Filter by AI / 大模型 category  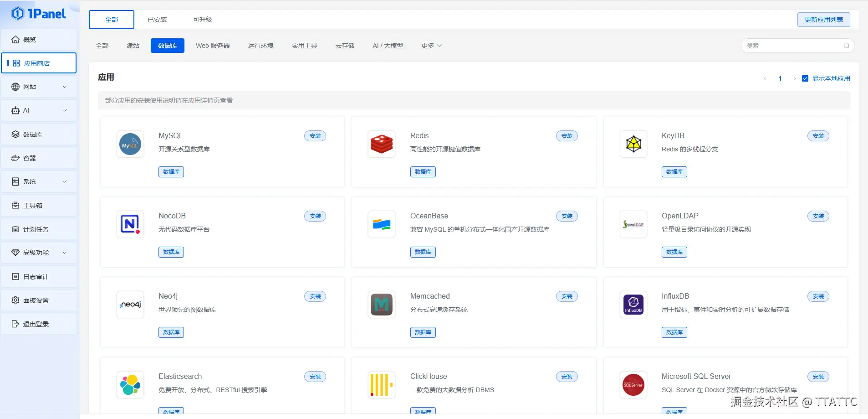pos(388,46)
